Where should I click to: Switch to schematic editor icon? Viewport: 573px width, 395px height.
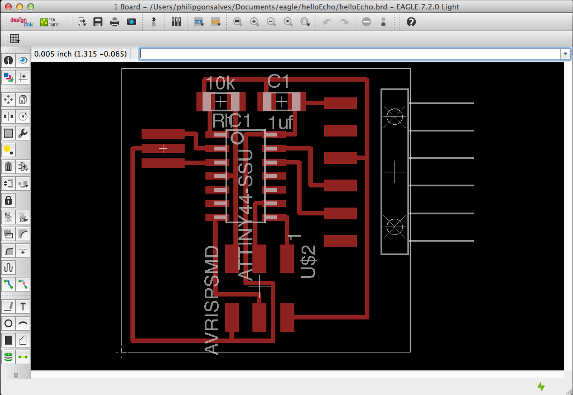coord(154,22)
